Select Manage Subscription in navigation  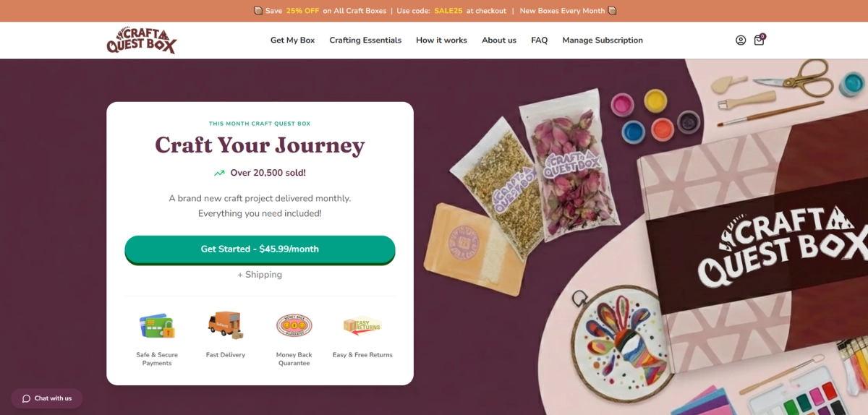pyautogui.click(x=603, y=40)
